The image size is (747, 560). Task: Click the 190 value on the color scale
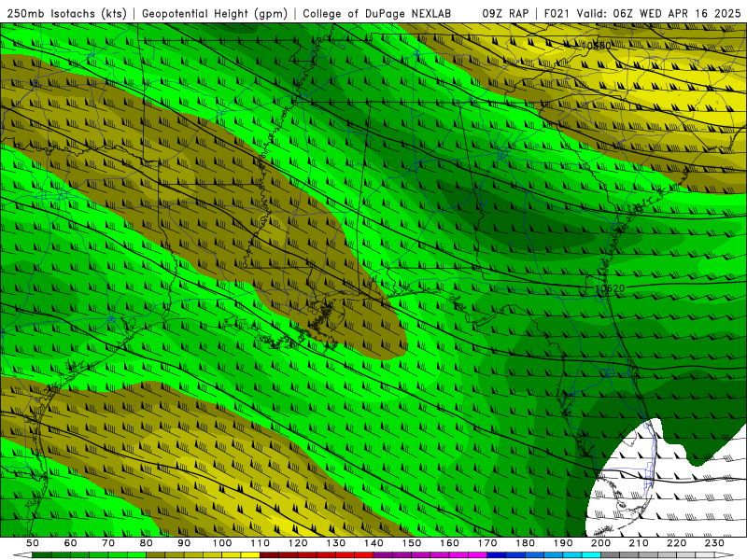[x=563, y=543]
